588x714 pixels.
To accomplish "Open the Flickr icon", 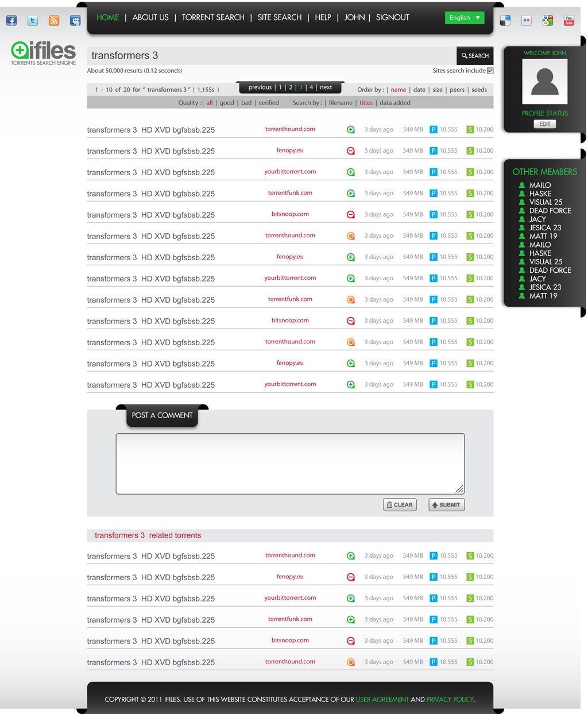I will click(x=527, y=21).
